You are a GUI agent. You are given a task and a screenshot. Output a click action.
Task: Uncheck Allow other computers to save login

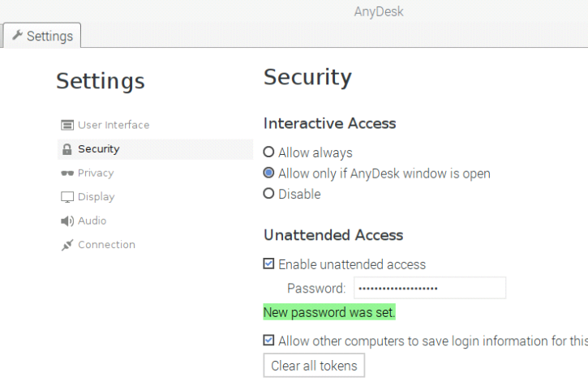268,340
